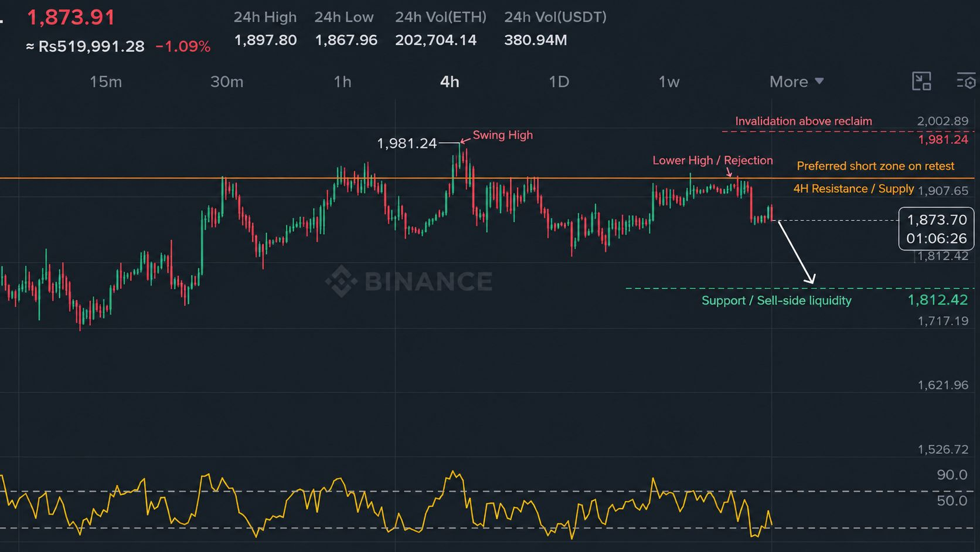The width and height of the screenshot is (980, 552).
Task: Click the 90.0 indicator scale label
Action: 952,475
